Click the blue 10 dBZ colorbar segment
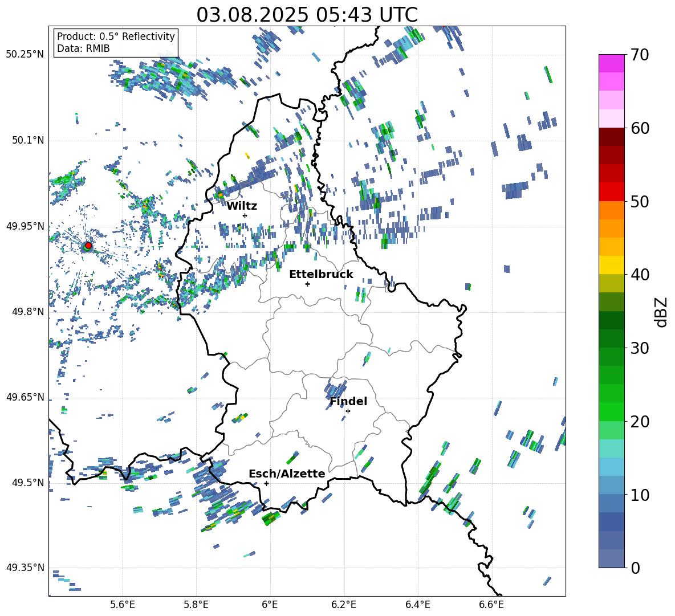675x616 pixels. pos(611,485)
